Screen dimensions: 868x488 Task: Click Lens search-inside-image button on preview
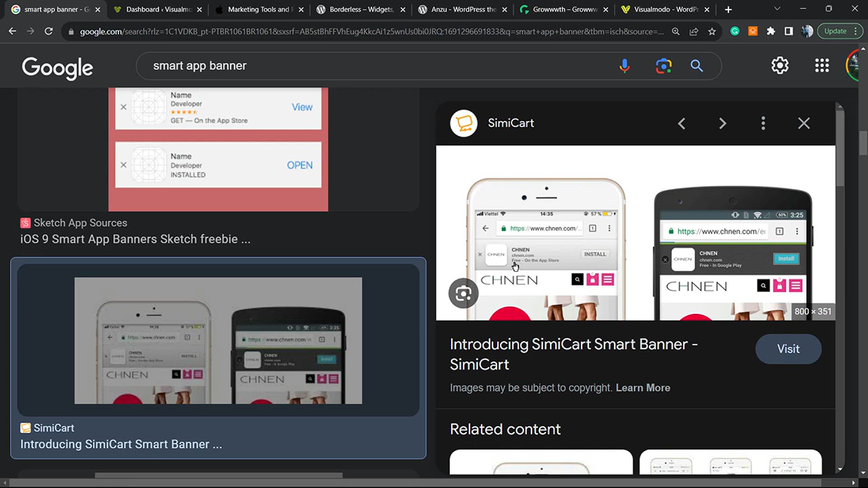(463, 293)
